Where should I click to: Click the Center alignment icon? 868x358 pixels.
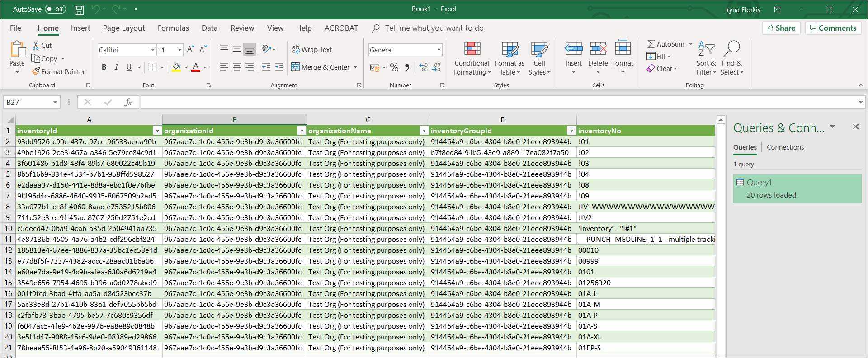236,67
